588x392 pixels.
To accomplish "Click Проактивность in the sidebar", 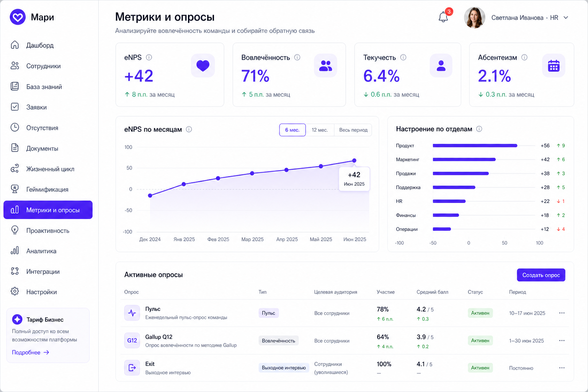I will click(48, 230).
